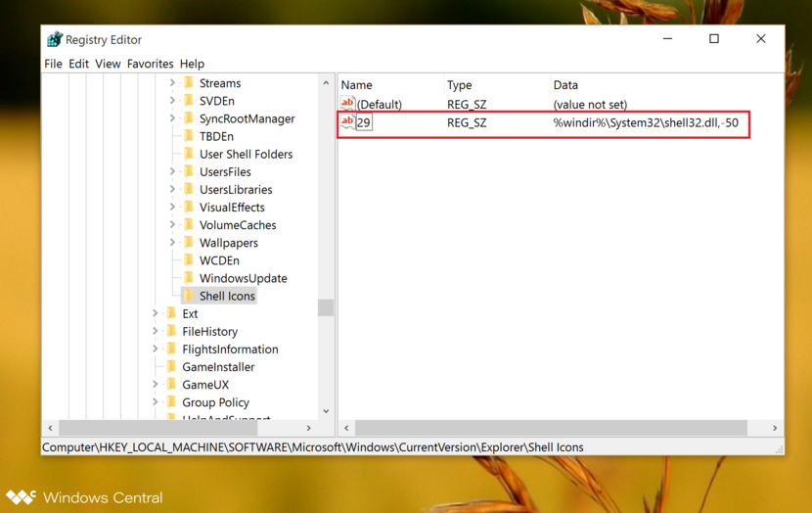The height and width of the screenshot is (513, 812).
Task: Click the Ext folder icon
Action: [172, 313]
